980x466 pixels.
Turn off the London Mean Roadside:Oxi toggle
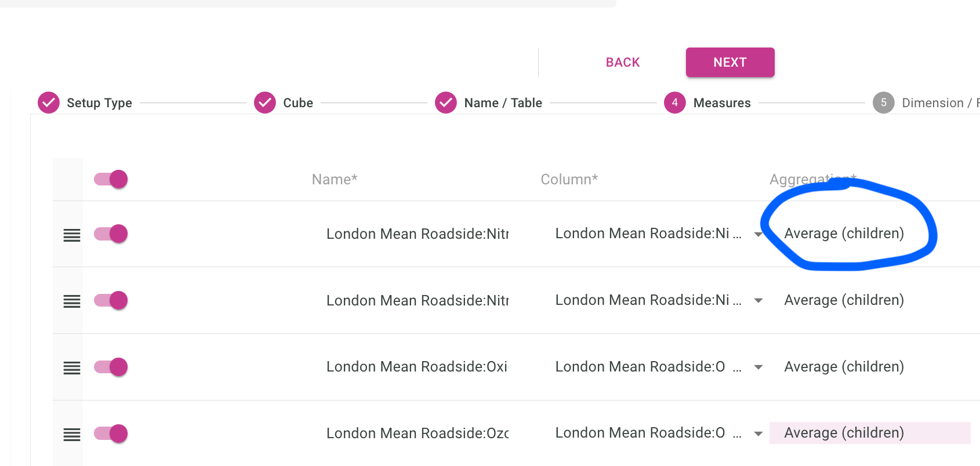tap(111, 367)
